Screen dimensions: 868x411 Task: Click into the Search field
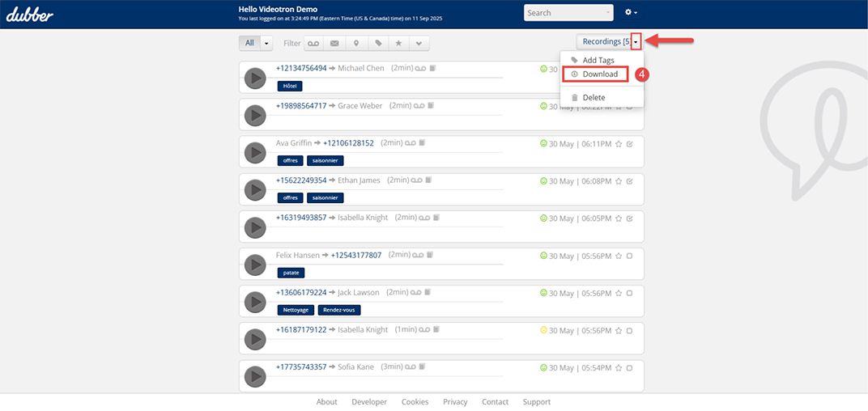(564, 13)
